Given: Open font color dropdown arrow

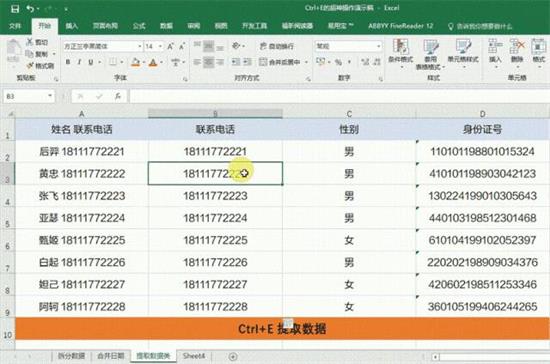Looking at the screenshot, I should tap(161, 62).
